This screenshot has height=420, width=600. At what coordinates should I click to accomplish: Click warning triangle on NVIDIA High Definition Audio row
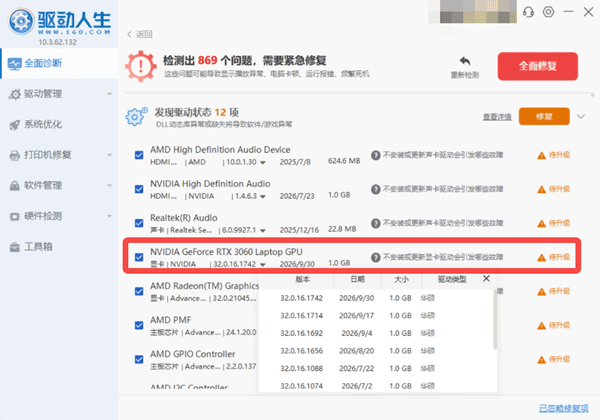point(541,189)
